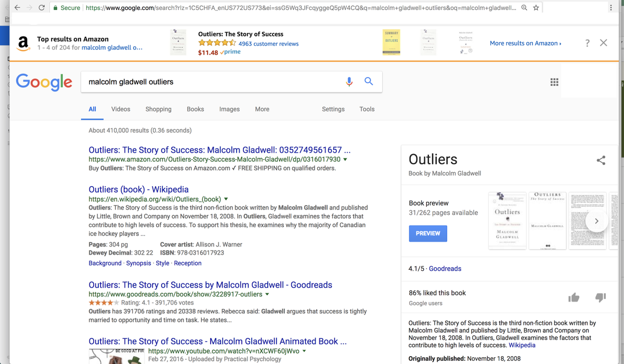Open the zoom magnifier in the address bar
The height and width of the screenshot is (364, 624).
[524, 8]
